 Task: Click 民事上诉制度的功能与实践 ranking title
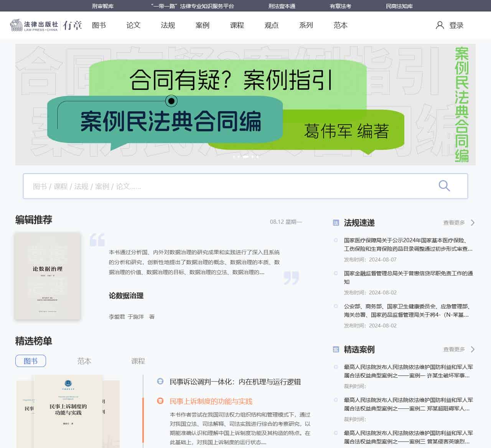[x=211, y=401]
